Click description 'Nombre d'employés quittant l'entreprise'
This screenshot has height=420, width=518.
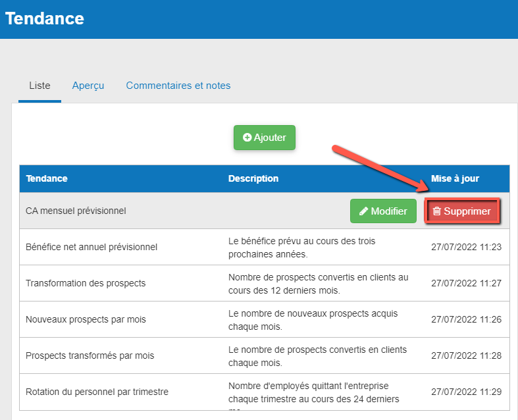pos(308,386)
